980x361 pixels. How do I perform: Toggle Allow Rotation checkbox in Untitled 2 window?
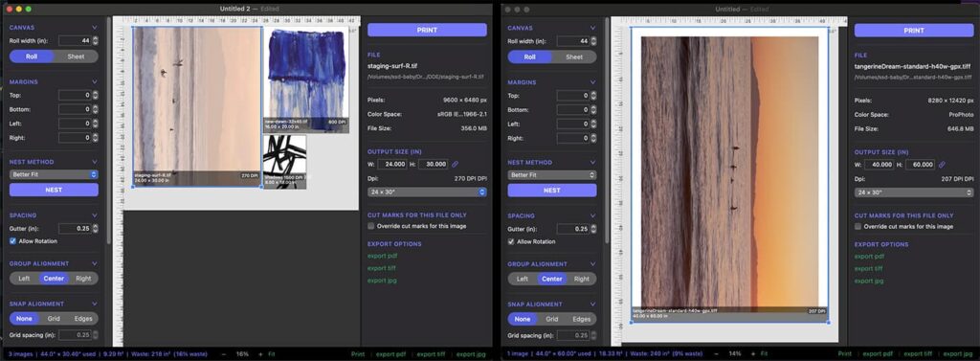(12, 241)
